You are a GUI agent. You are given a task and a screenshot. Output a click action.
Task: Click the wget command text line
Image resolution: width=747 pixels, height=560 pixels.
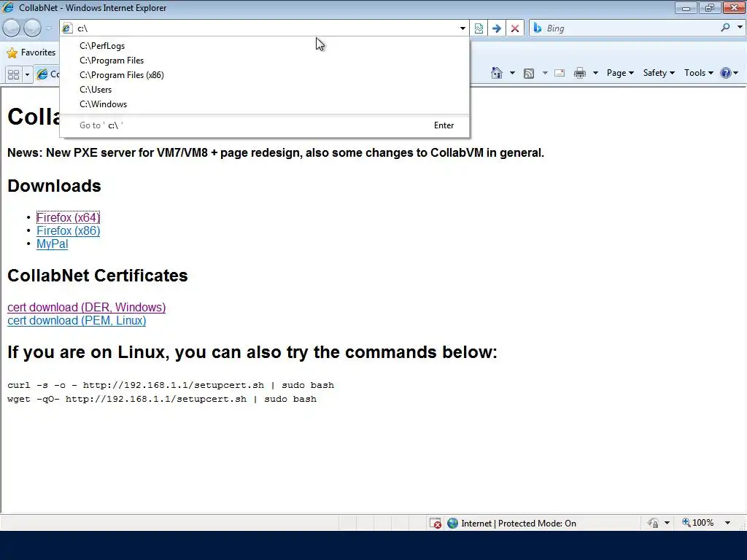click(x=162, y=399)
